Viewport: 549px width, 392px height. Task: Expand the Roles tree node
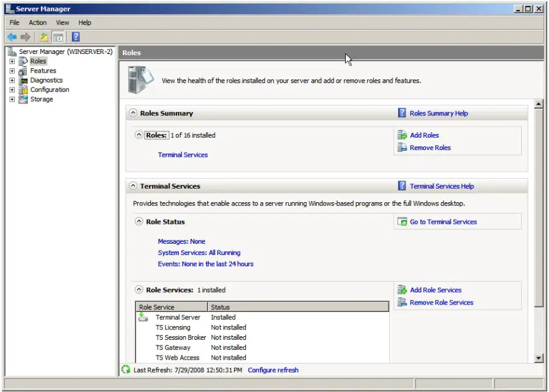[12, 61]
